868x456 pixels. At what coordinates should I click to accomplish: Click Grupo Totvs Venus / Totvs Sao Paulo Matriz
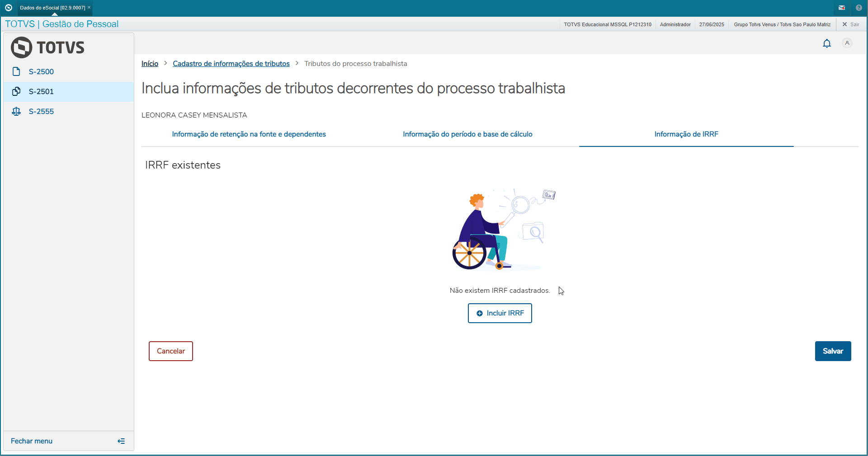[782, 24]
